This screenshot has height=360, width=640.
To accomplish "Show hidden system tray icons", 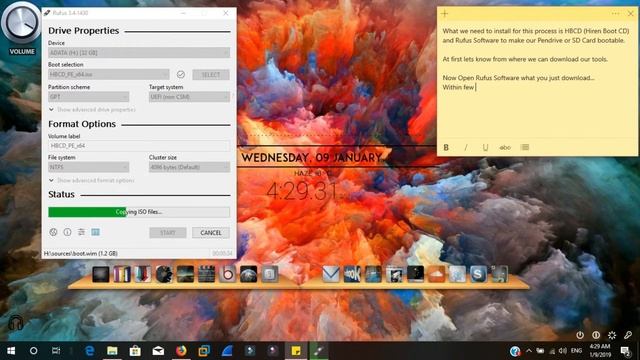I will point(529,351).
